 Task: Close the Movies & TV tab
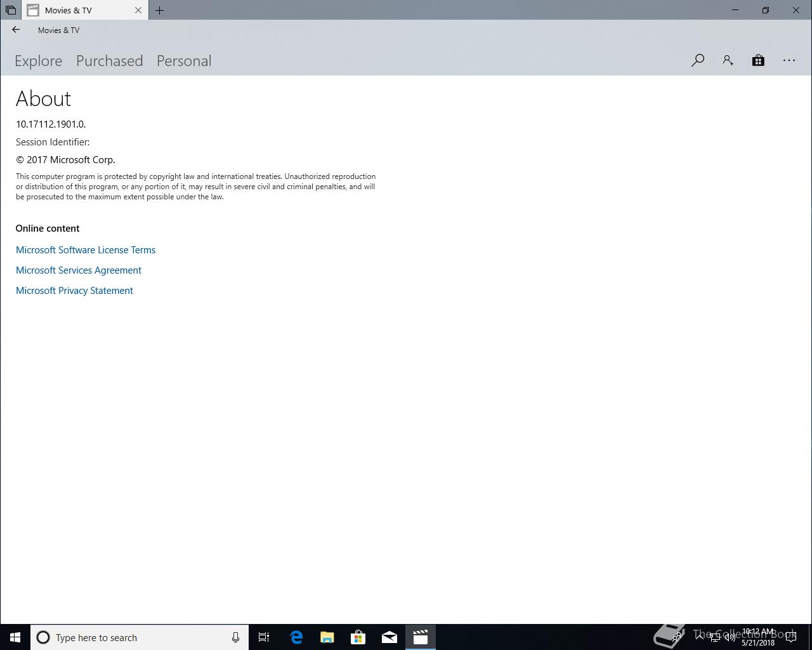pyautogui.click(x=138, y=10)
